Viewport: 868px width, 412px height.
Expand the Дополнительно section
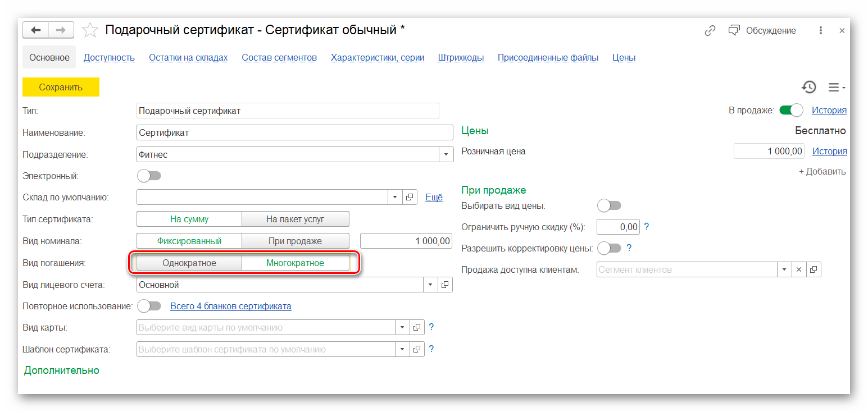click(62, 370)
